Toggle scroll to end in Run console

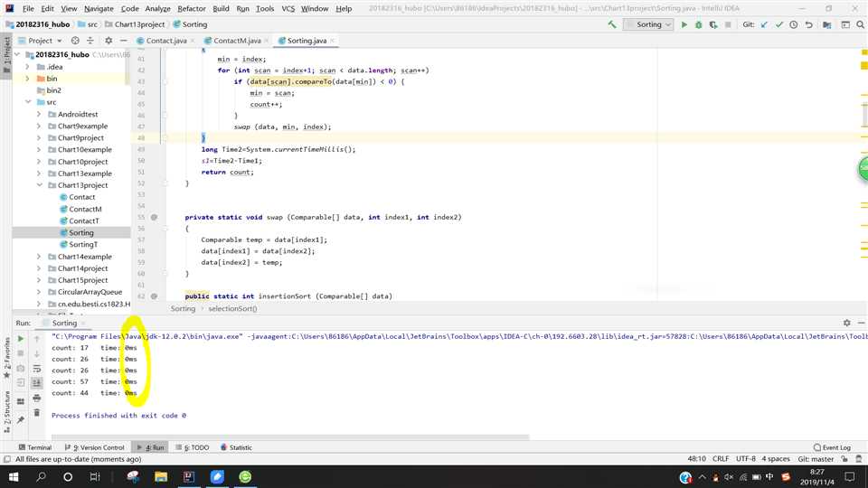pyautogui.click(x=36, y=383)
